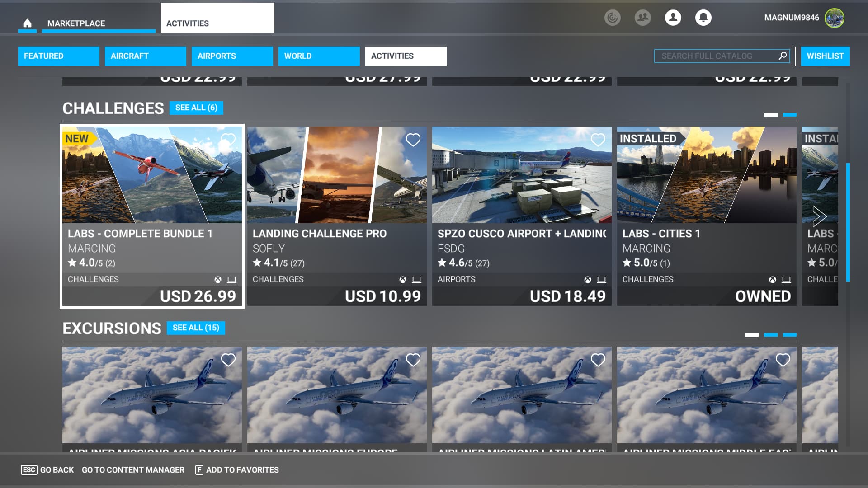This screenshot has height=488, width=868.
Task: Click the home icon in top bar
Action: [x=27, y=23]
